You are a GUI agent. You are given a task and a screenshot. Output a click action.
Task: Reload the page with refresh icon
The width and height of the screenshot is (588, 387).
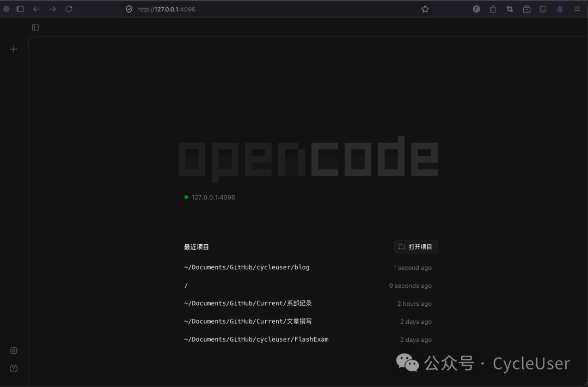pos(69,9)
